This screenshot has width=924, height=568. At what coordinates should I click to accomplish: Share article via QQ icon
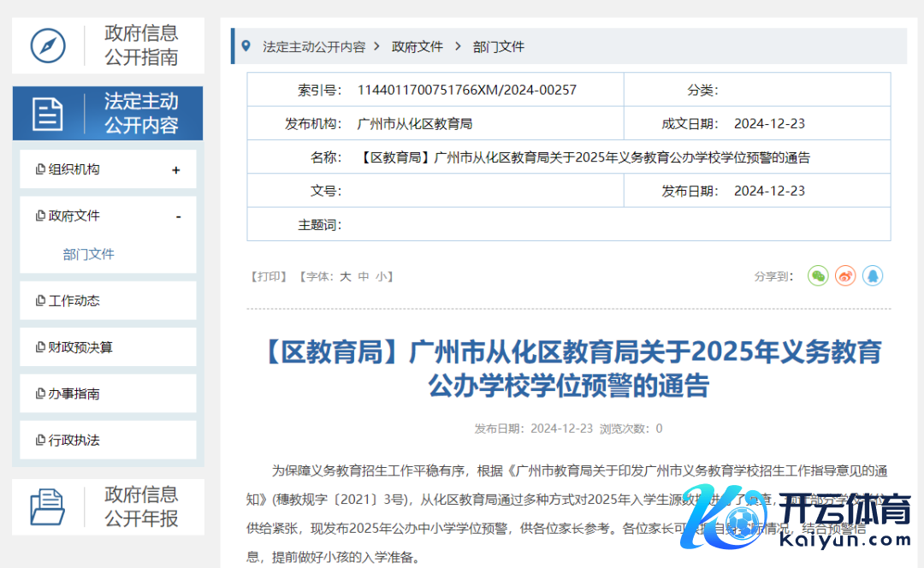873,276
